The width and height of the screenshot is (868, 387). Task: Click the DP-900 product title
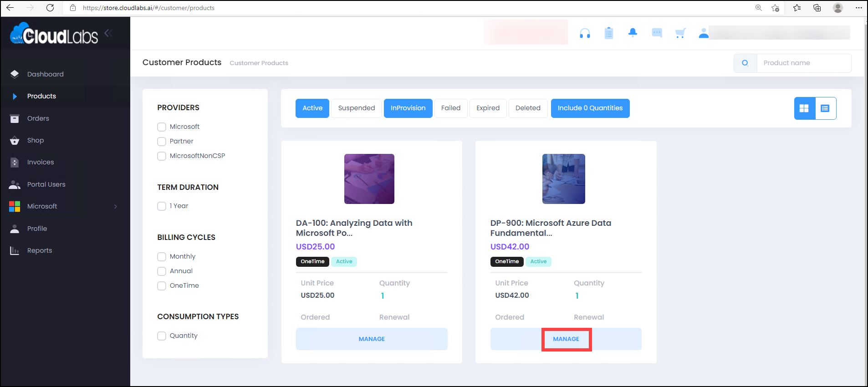tap(551, 228)
